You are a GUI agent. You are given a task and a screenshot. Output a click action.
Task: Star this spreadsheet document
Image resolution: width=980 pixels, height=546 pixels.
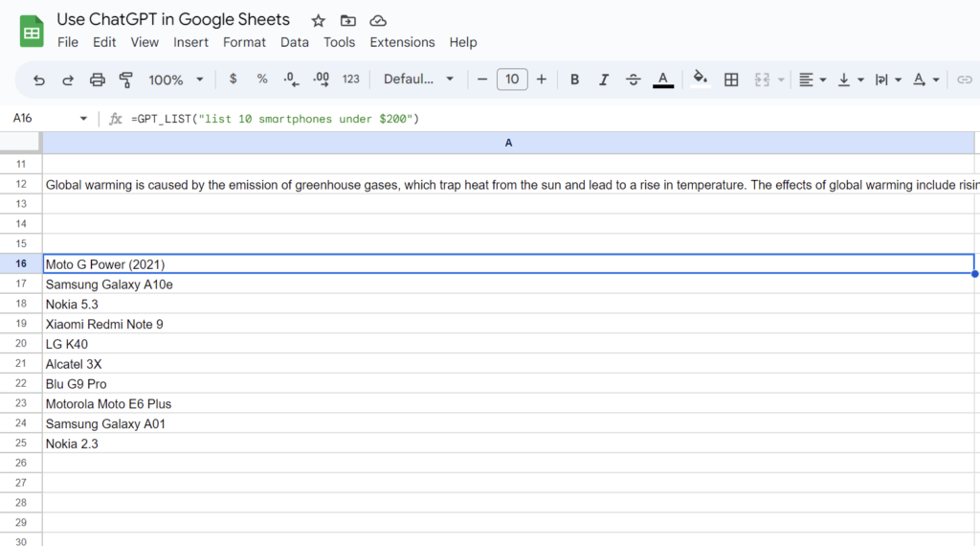tap(319, 20)
